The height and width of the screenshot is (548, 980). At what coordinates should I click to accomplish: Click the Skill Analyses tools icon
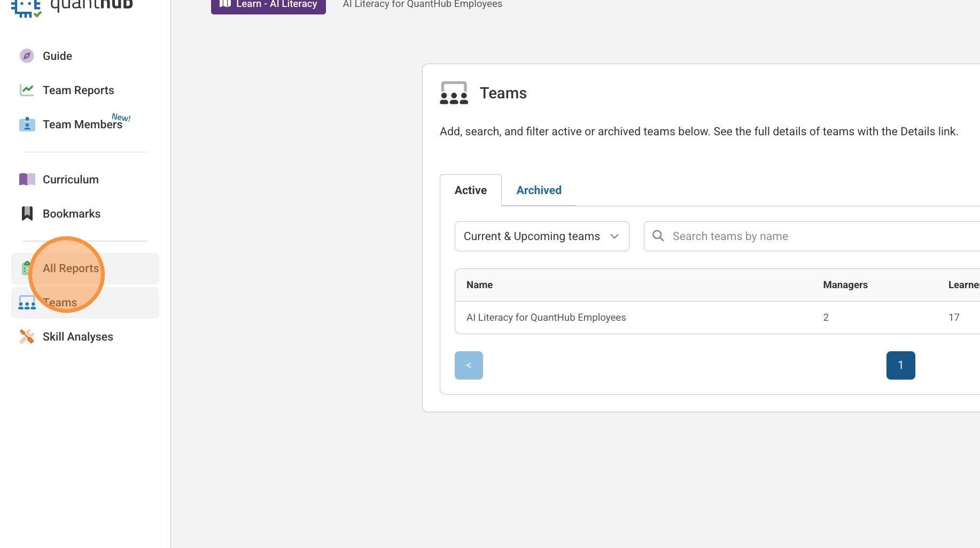(x=27, y=337)
